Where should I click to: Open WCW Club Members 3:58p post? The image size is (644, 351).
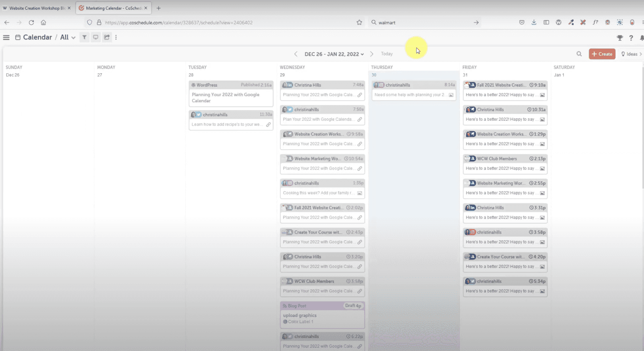[322, 287]
